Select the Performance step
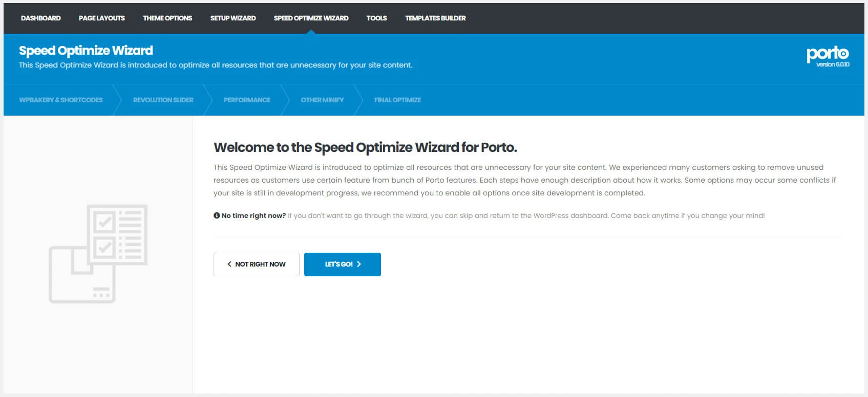This screenshot has width=868, height=397. point(247,100)
